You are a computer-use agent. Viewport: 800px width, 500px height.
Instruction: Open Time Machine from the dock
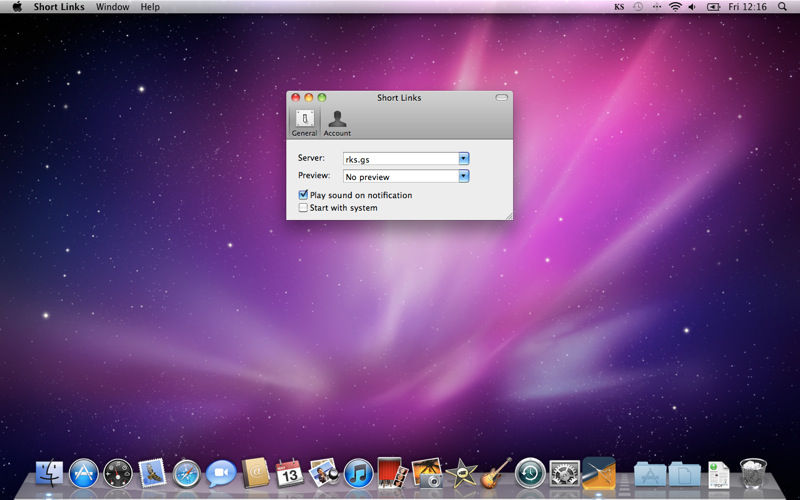530,473
